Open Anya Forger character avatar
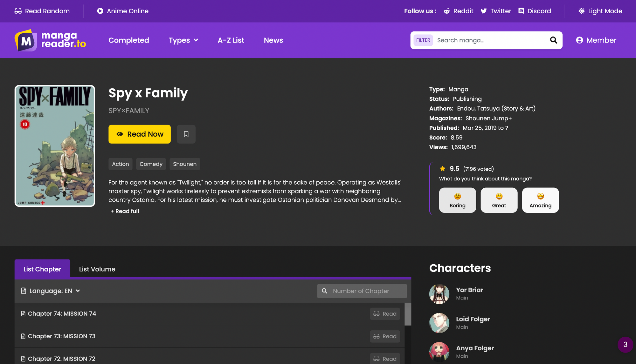This screenshot has width=636, height=364. [439, 352]
